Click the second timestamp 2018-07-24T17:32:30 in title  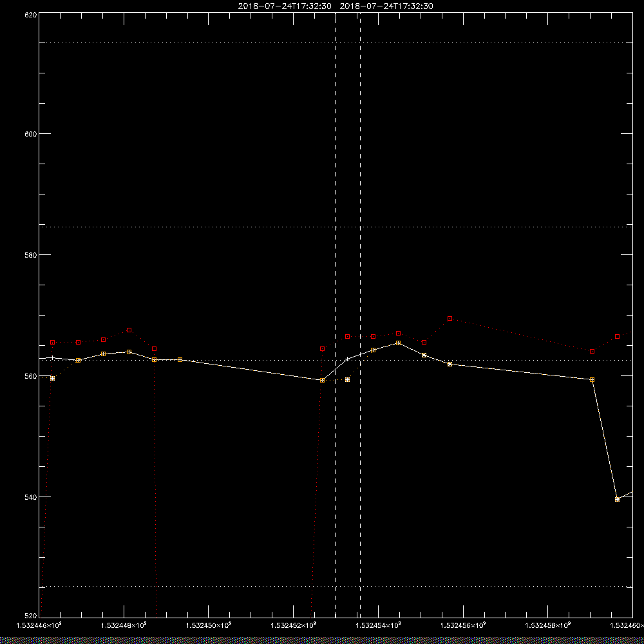[x=386, y=6]
